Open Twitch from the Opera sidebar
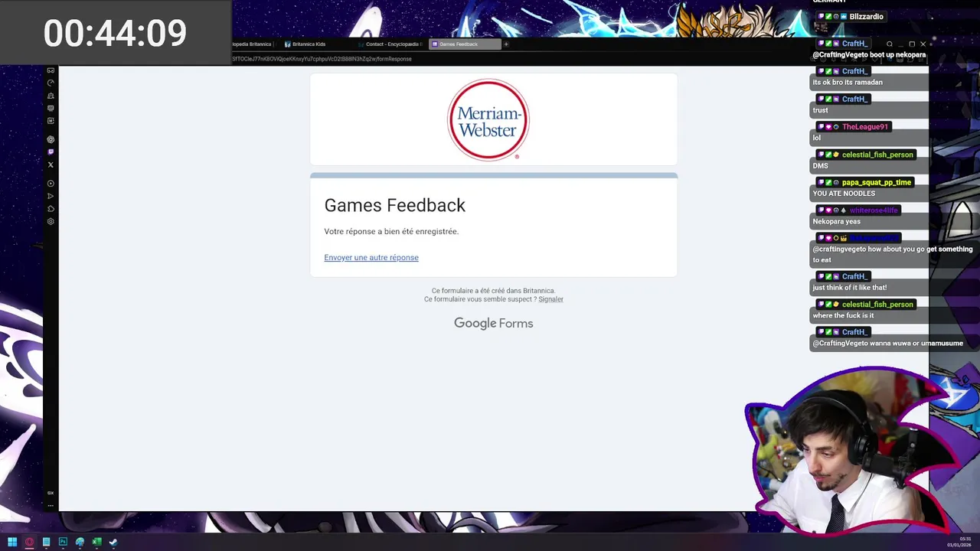 [51, 152]
